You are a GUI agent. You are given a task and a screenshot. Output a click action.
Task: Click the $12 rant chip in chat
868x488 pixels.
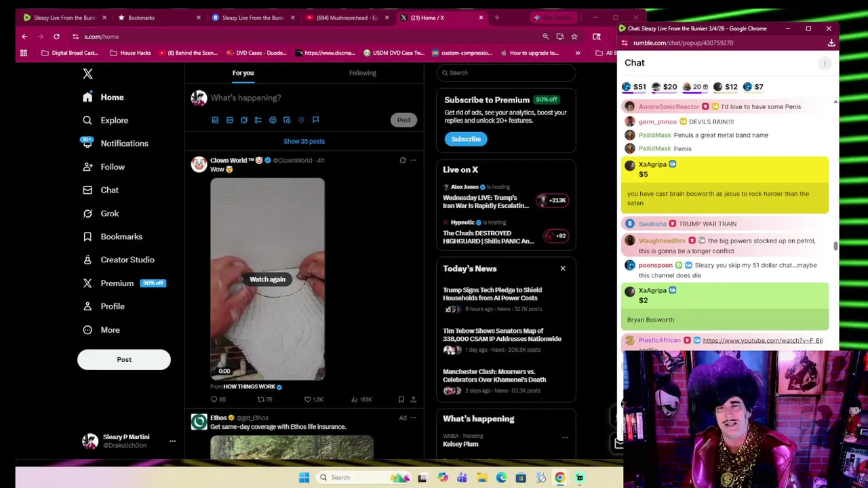point(726,87)
